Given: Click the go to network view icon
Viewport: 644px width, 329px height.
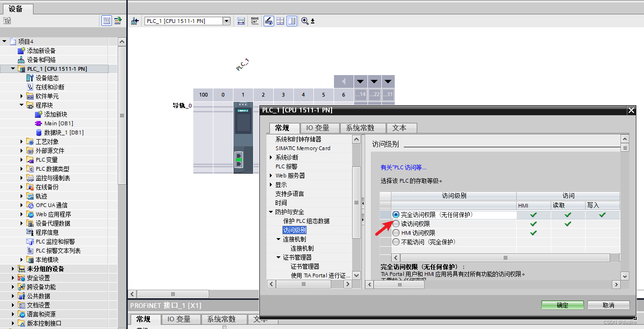Looking at the screenshot, I should click(135, 21).
